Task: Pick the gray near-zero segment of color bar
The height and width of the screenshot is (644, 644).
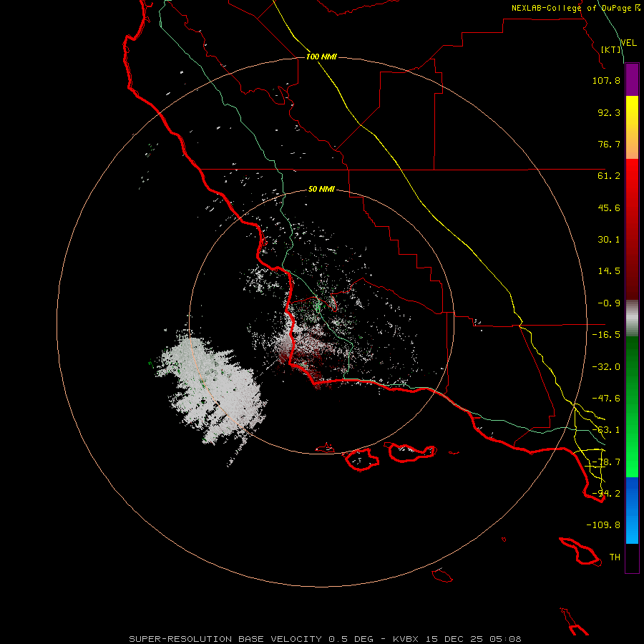Action: click(632, 318)
